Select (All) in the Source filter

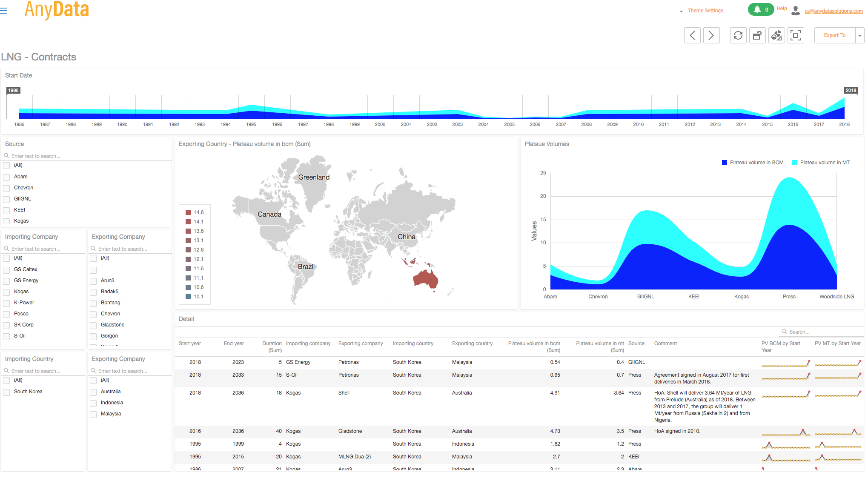pos(6,165)
